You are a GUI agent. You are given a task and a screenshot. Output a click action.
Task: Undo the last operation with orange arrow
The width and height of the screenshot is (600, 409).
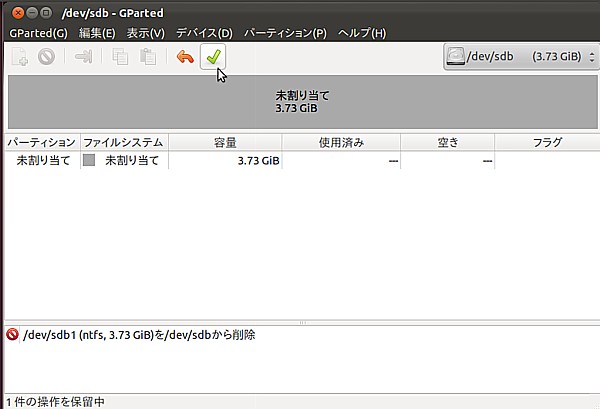[185, 57]
